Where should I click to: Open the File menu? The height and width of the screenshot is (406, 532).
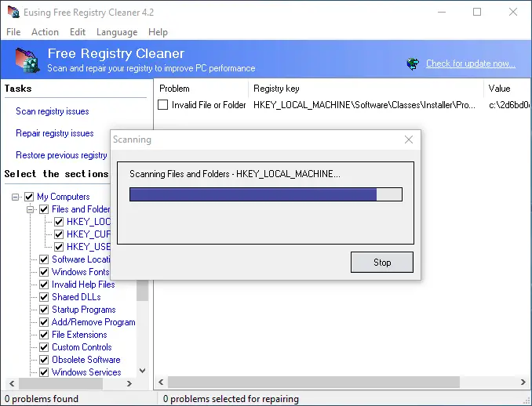click(x=13, y=32)
